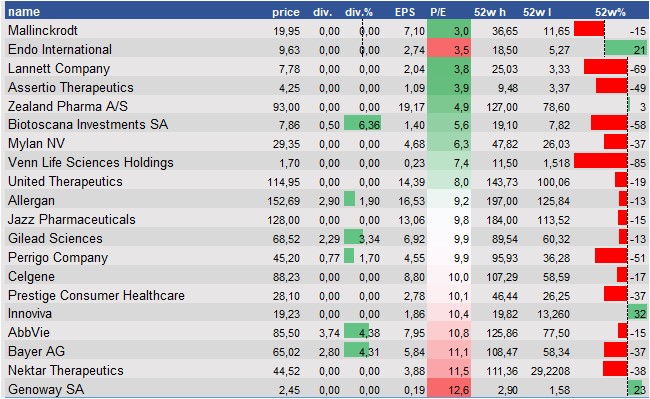The height and width of the screenshot is (399, 650).
Task: Click the Gilead Sciences company name
Action: tap(55, 238)
